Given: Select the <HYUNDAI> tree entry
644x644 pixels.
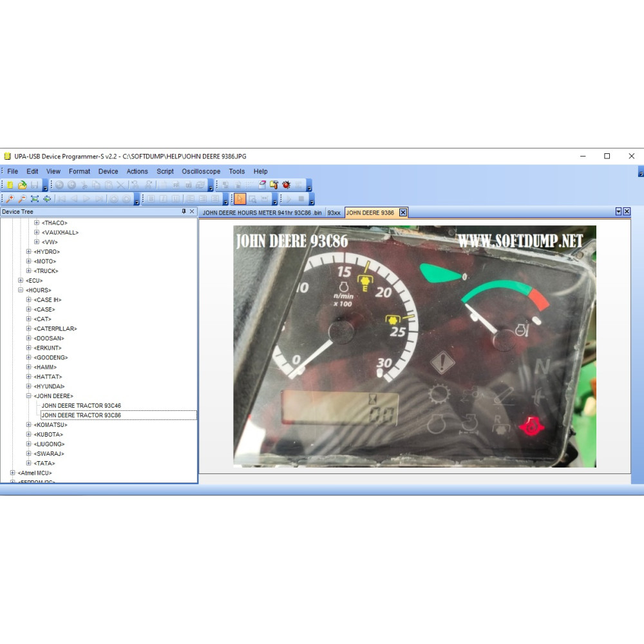Looking at the screenshot, I should coord(50,386).
